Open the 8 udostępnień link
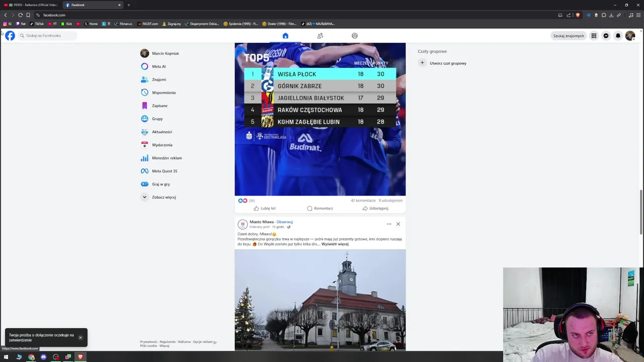The image size is (644, 362). (390, 201)
